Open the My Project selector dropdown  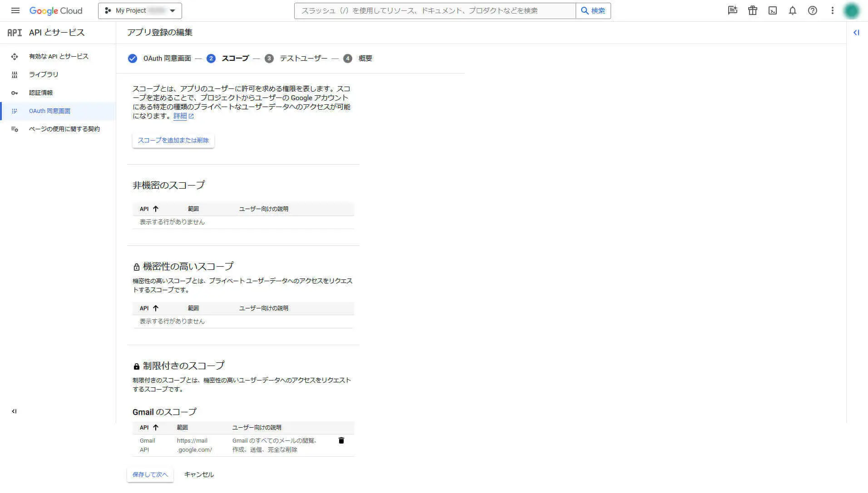(140, 10)
